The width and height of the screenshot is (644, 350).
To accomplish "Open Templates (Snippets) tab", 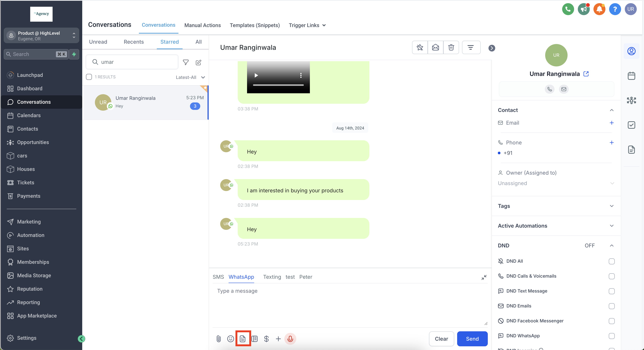I will click(x=255, y=25).
